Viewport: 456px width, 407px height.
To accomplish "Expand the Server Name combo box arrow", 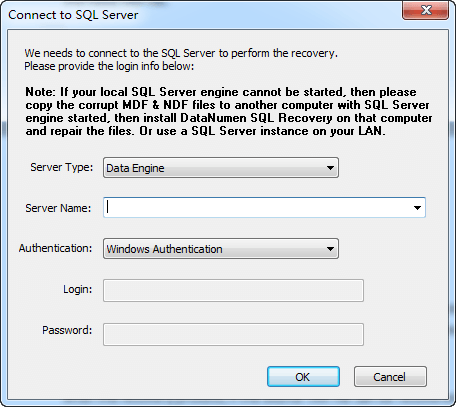I will pyautogui.click(x=417, y=208).
